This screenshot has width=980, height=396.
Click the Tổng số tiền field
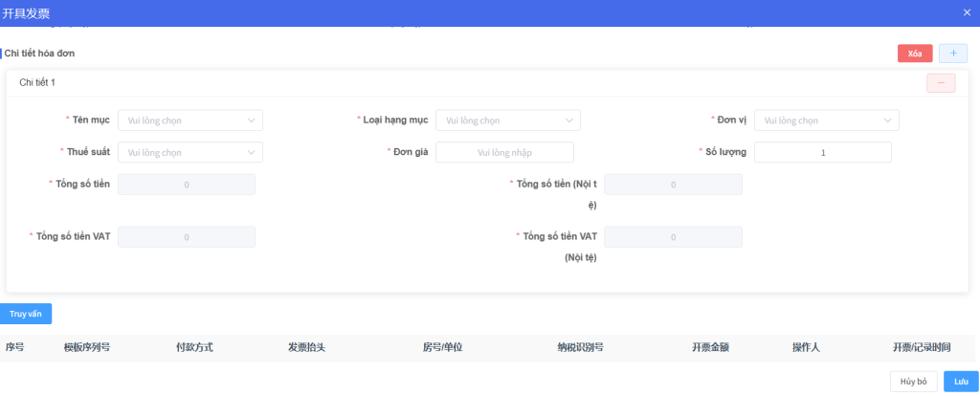pyautogui.click(x=187, y=185)
